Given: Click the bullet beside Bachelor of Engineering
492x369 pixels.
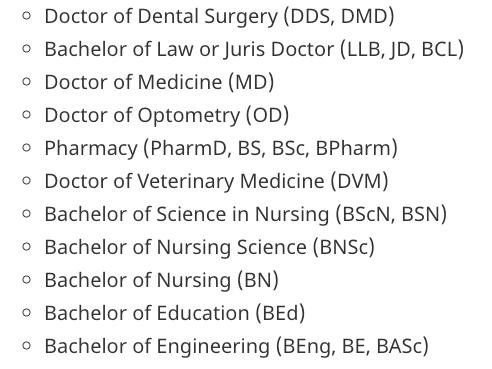Looking at the screenshot, I should pyautogui.click(x=26, y=346).
